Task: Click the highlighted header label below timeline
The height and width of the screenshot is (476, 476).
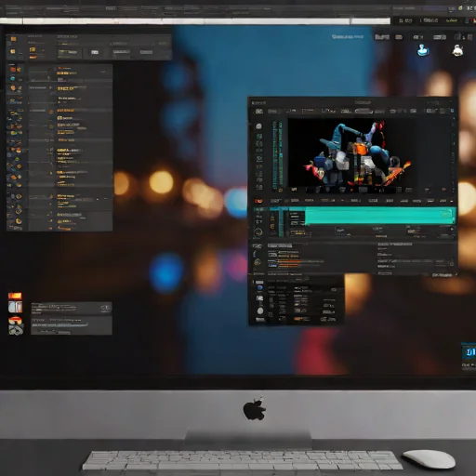Action: coord(280,245)
